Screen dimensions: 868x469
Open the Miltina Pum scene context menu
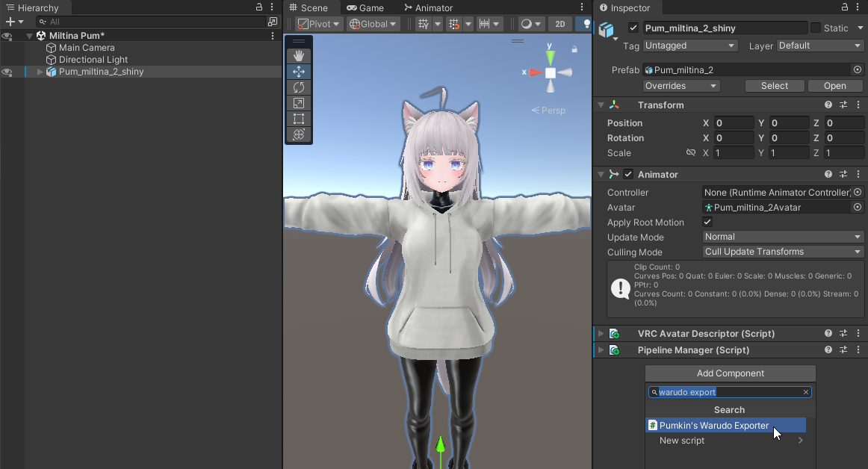click(273, 35)
